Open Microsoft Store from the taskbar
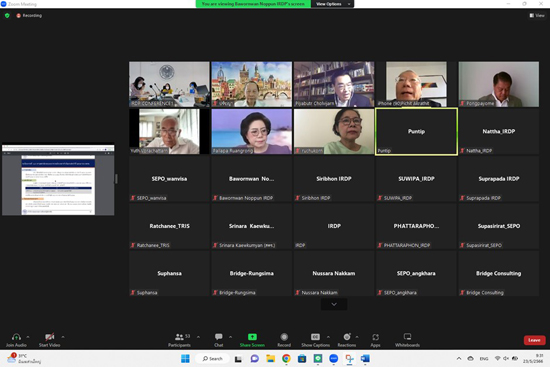 302,359
